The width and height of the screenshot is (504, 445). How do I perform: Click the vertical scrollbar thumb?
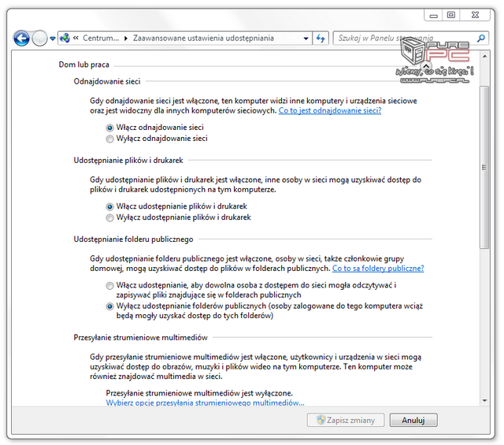tap(484, 167)
